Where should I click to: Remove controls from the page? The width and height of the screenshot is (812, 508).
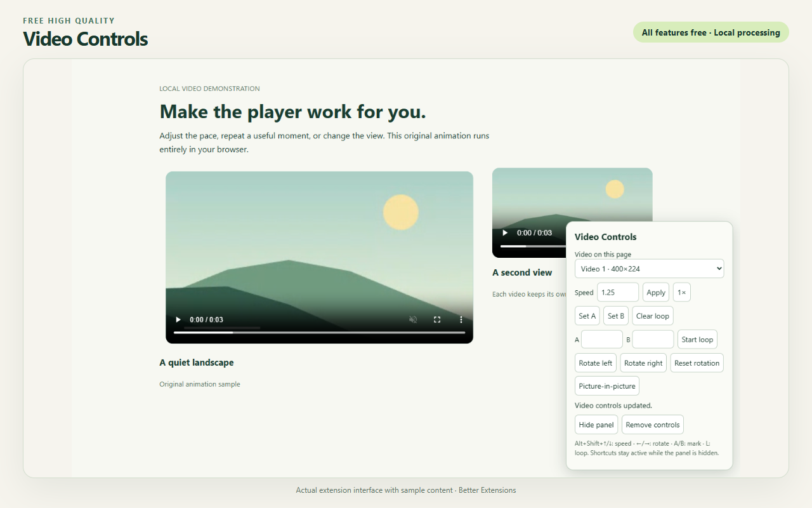click(x=653, y=425)
